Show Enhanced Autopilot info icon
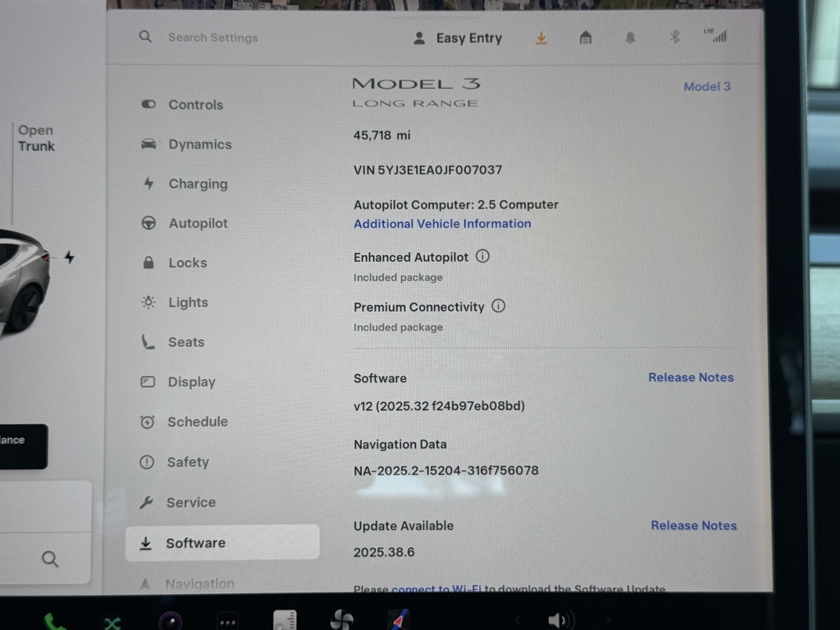 pos(482,256)
